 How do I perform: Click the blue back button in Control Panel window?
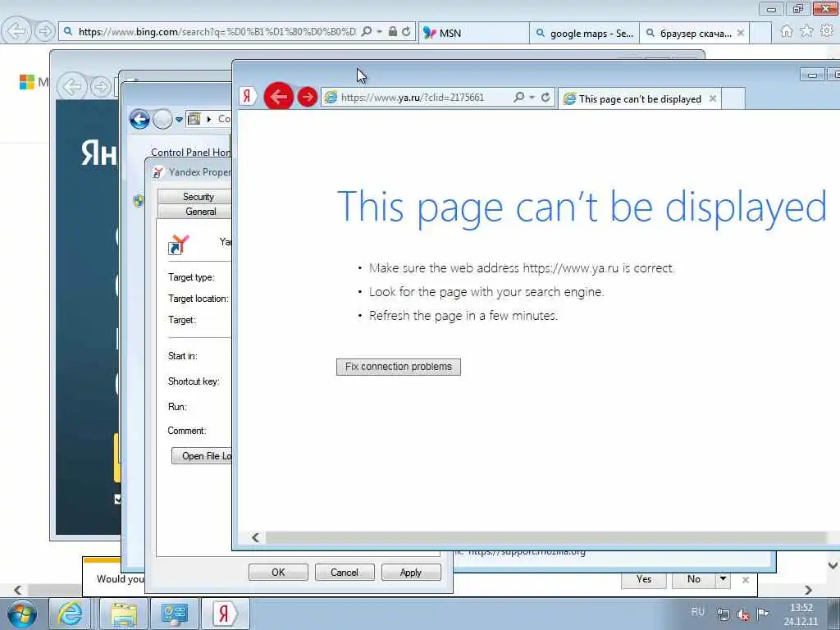pos(139,119)
